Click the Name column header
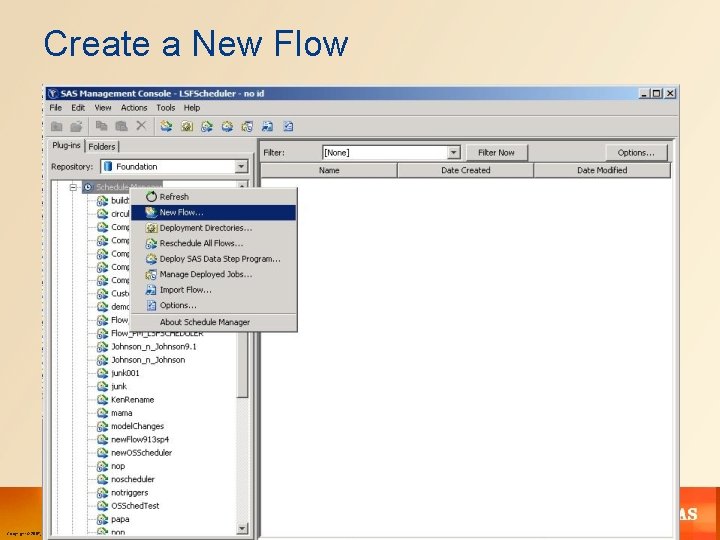Screen dimensions: 720x540 [329, 170]
